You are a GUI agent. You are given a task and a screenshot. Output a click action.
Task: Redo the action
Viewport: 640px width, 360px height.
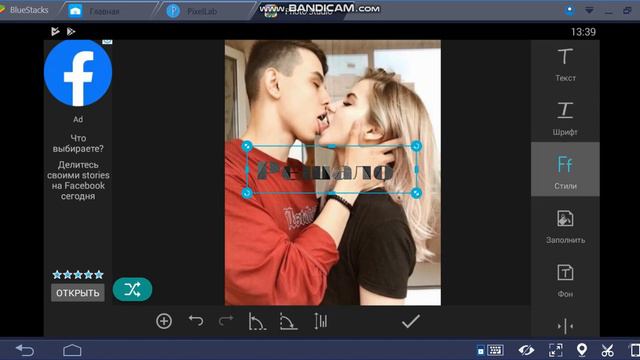[x=226, y=321]
